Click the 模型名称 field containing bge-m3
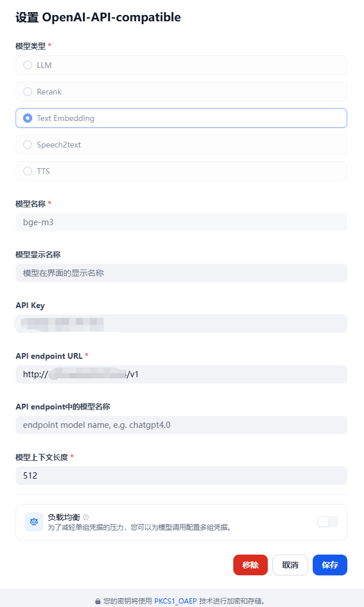 [x=181, y=222]
